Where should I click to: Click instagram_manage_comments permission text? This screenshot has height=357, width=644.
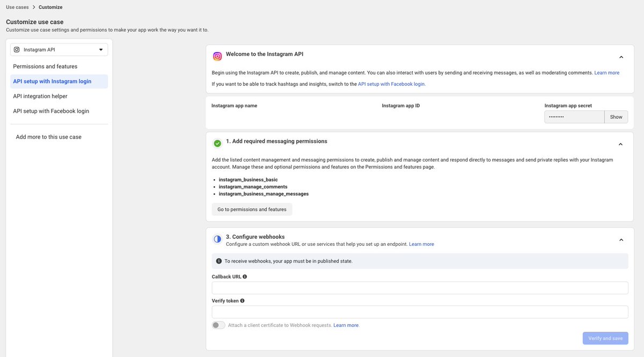pyautogui.click(x=253, y=187)
